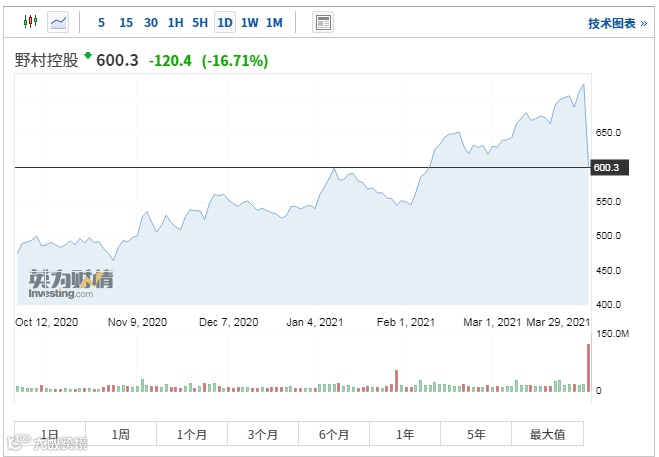Show the 5年 time range
The width and height of the screenshot is (659, 457).
tap(476, 433)
